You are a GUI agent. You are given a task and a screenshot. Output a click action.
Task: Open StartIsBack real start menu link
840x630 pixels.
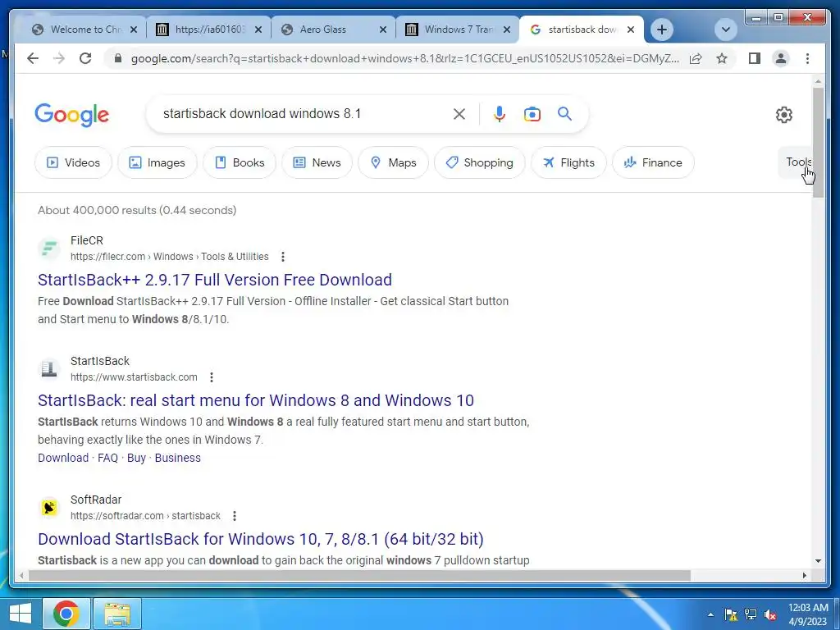click(x=256, y=400)
